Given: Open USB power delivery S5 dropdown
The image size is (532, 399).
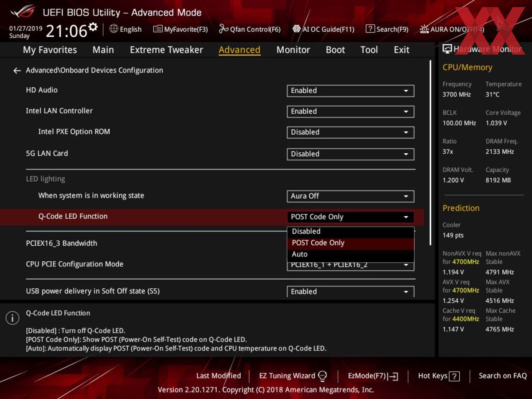Looking at the screenshot, I should pos(350,292).
